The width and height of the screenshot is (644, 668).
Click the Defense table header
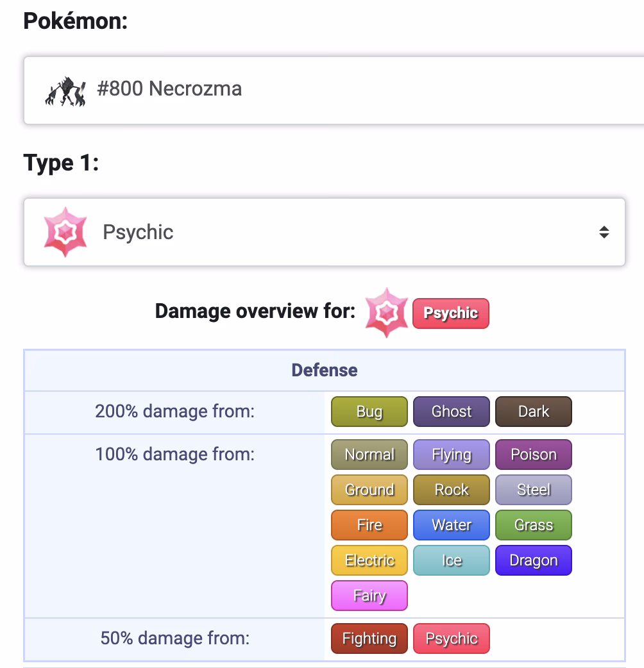tap(325, 370)
